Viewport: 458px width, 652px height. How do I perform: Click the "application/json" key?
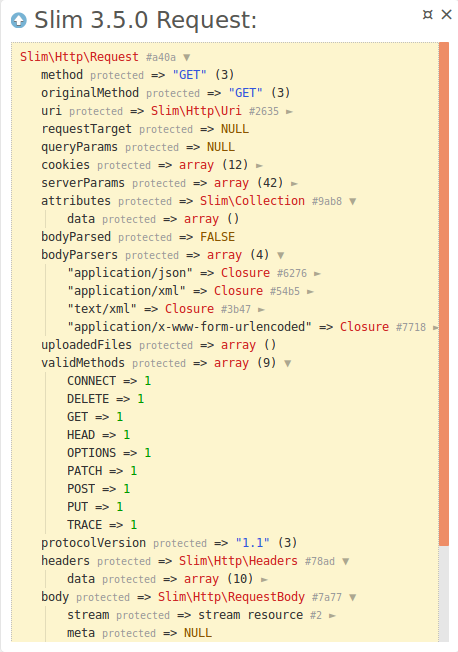click(x=130, y=273)
